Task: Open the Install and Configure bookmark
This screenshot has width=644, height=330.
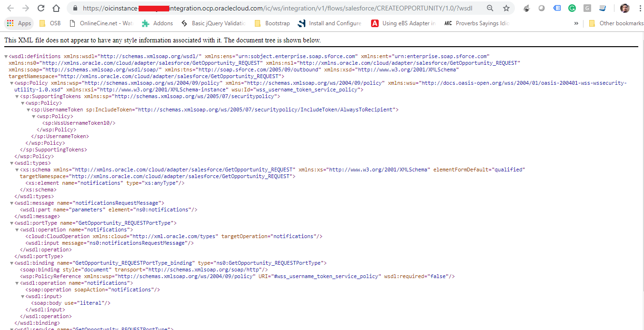Action: click(330, 23)
